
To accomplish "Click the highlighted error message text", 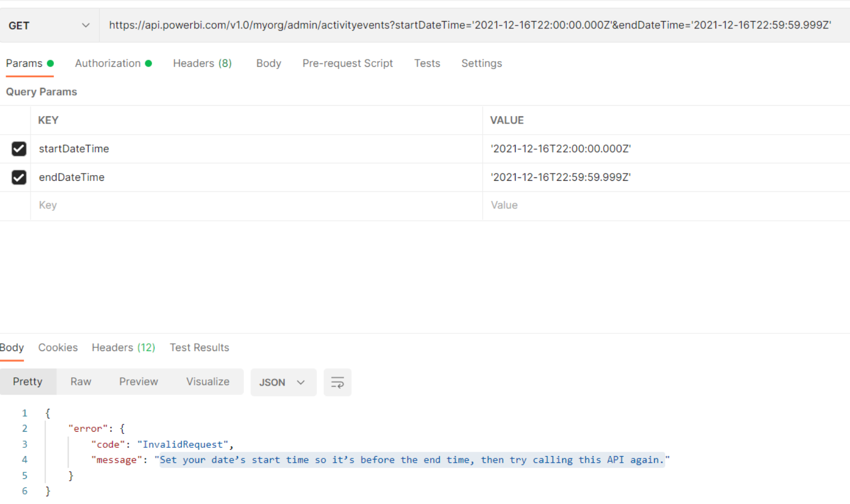I will (412, 460).
